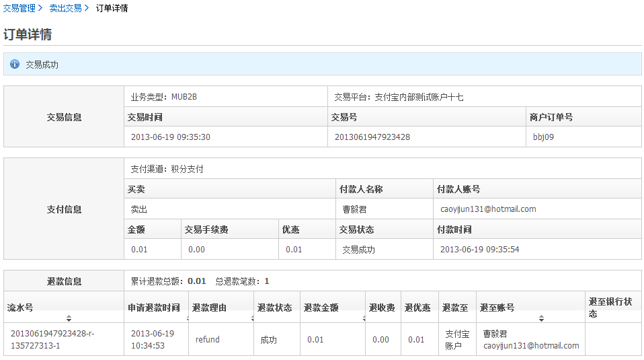Click the 退优惠 column header
Screen dimensions: 644x360
(x=417, y=308)
